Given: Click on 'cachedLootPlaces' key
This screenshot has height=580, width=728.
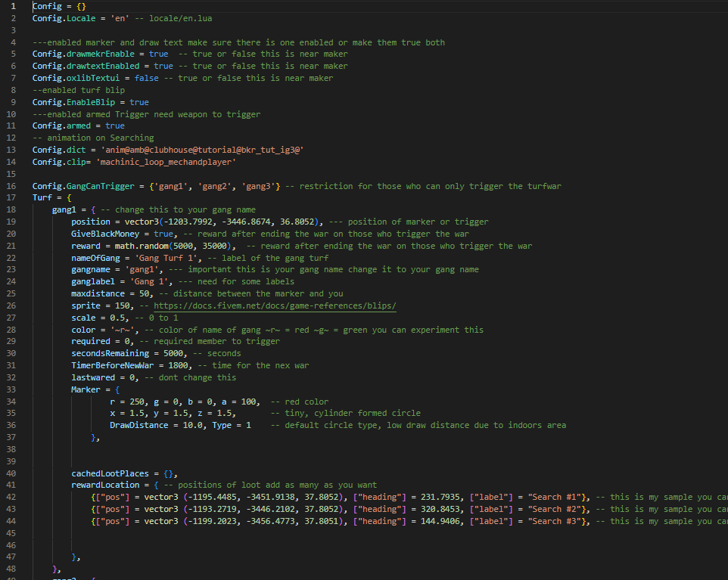Looking at the screenshot, I should 110,473.
